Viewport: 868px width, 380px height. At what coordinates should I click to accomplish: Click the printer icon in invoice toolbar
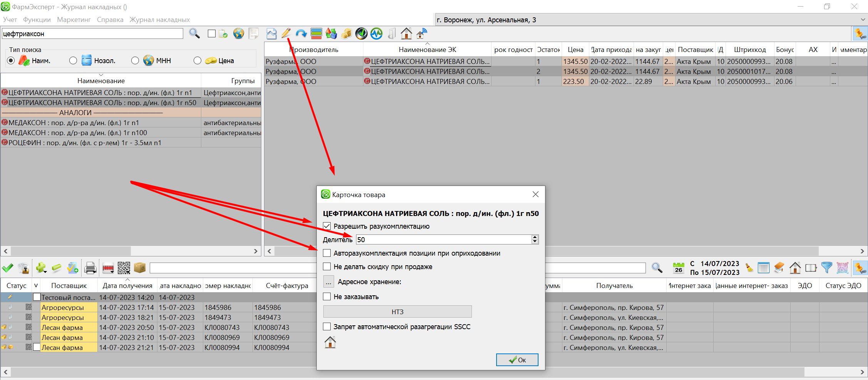pos(90,268)
